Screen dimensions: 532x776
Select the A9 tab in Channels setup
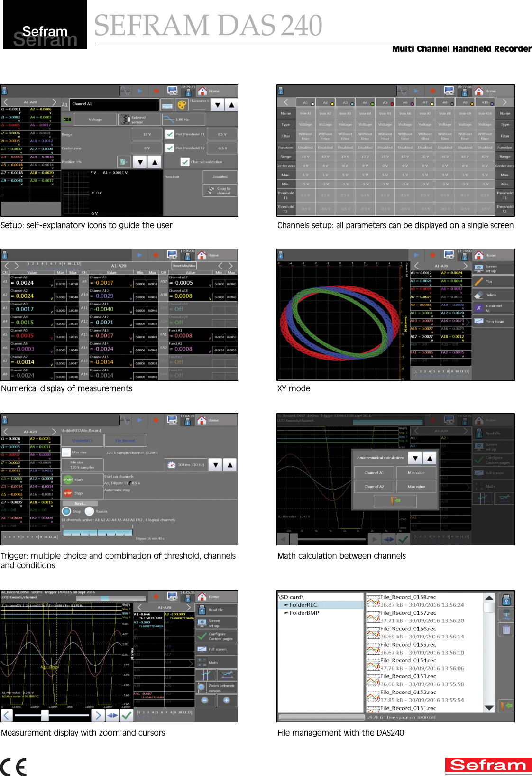click(x=465, y=102)
